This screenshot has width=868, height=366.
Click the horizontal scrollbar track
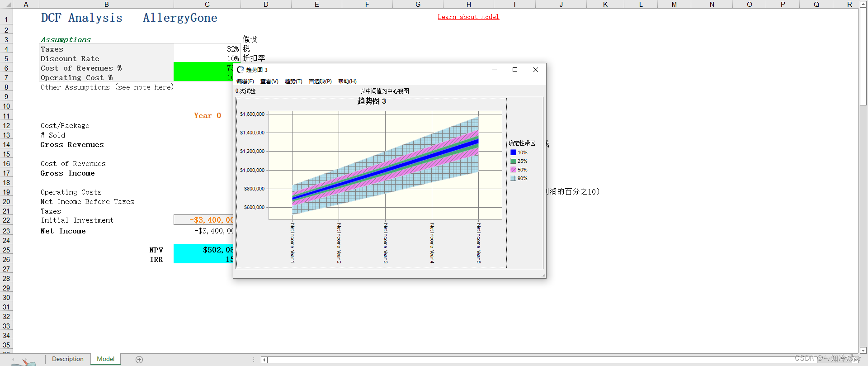561,360
